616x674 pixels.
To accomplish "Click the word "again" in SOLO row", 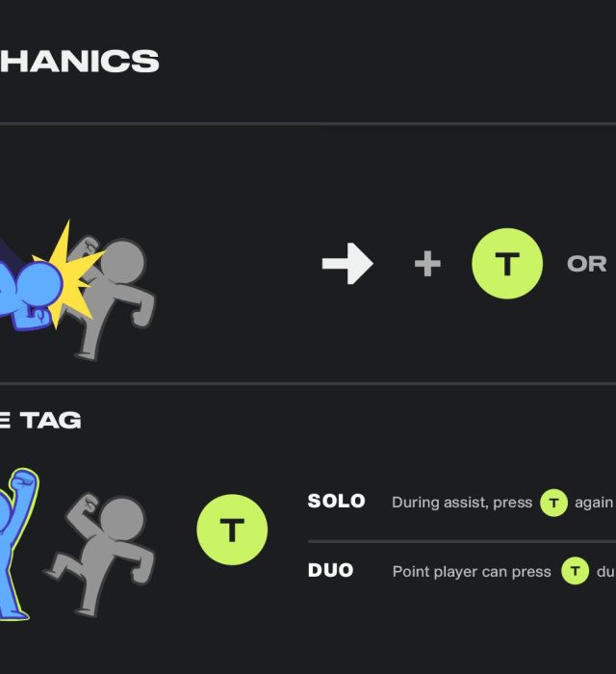I will click(594, 503).
